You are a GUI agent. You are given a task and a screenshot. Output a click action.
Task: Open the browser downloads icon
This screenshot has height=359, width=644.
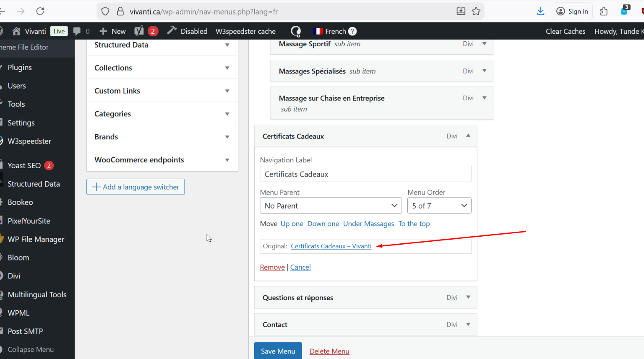pos(540,11)
